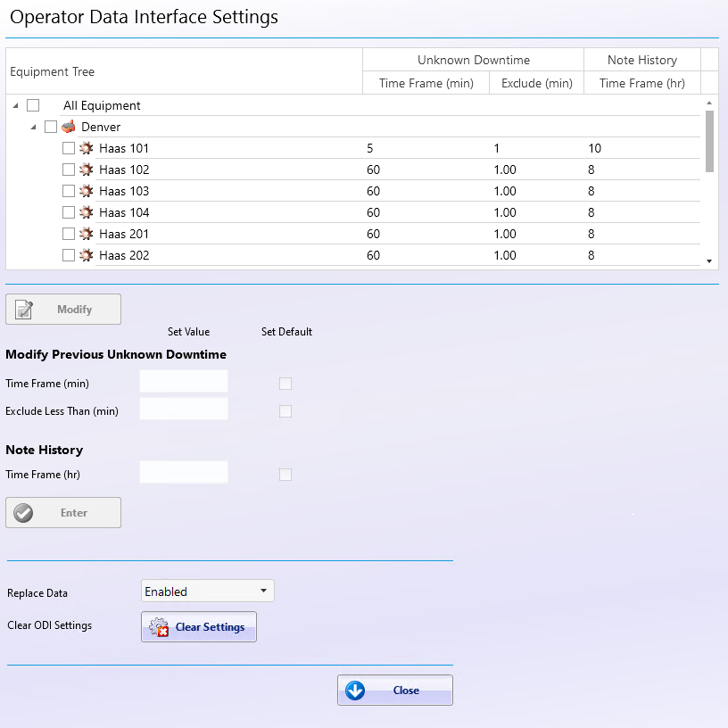Click Haas 103 exclude value 1.00
The image size is (728, 728).
(x=505, y=191)
